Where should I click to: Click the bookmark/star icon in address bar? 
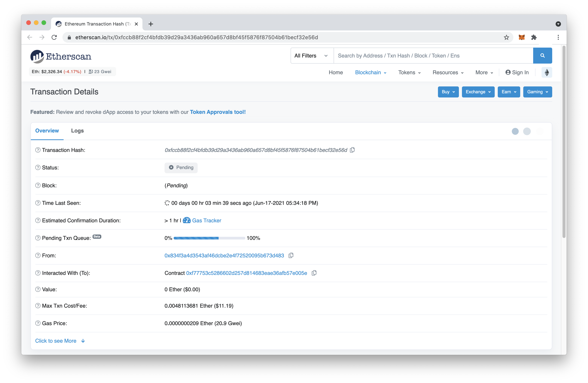click(507, 37)
